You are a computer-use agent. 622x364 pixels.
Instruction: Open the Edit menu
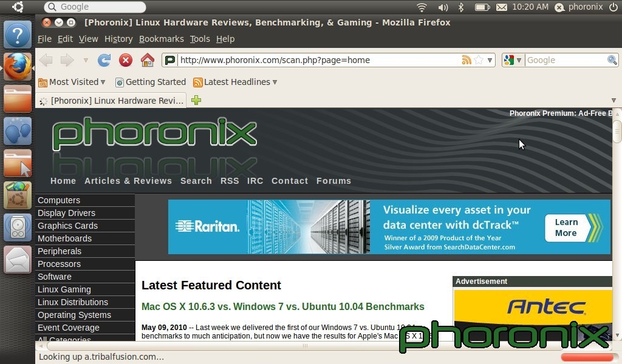(x=65, y=39)
